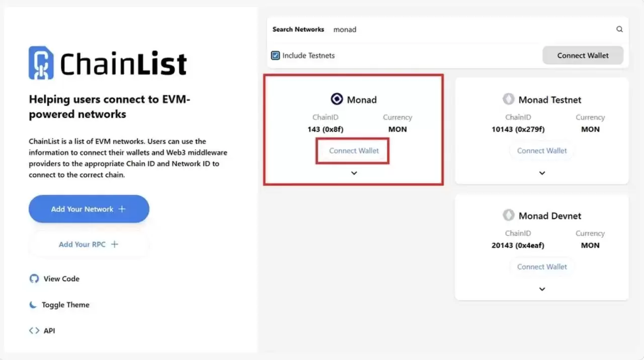Screen dimensions: 644x360
Task: Expand the Monad card chevron
Action: click(x=353, y=173)
